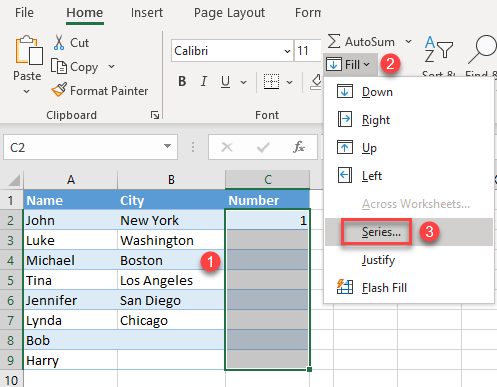Click the Cut scissors icon
The width and height of the screenshot is (497, 387).
click(x=59, y=43)
